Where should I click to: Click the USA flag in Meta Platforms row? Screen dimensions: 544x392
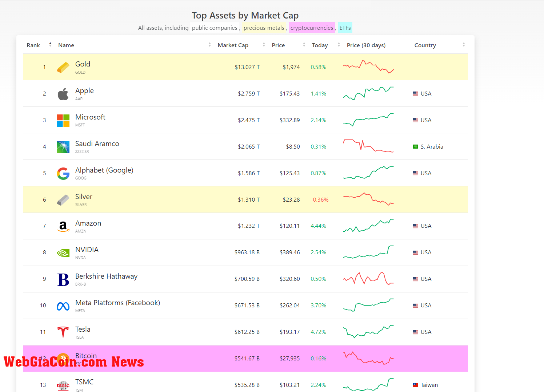[416, 306]
